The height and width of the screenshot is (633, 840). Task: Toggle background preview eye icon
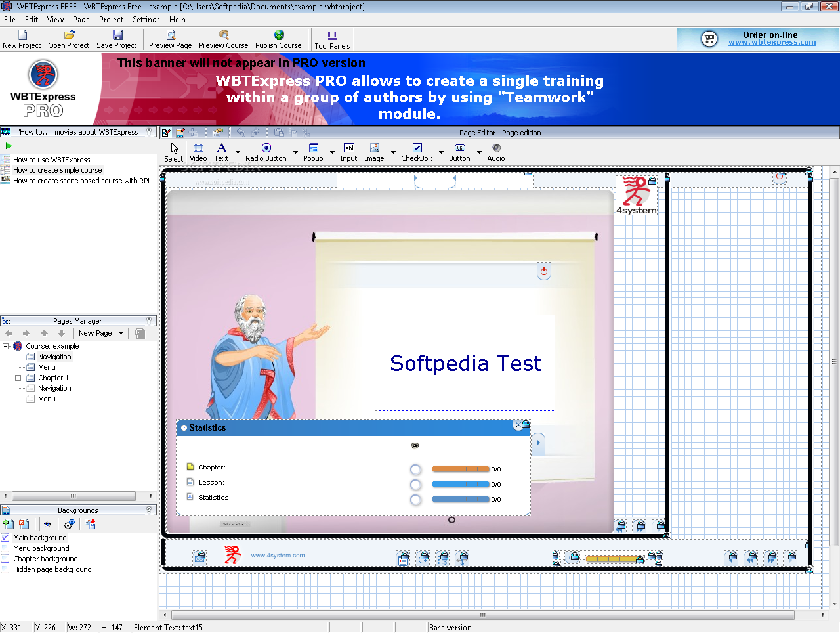pos(47,523)
